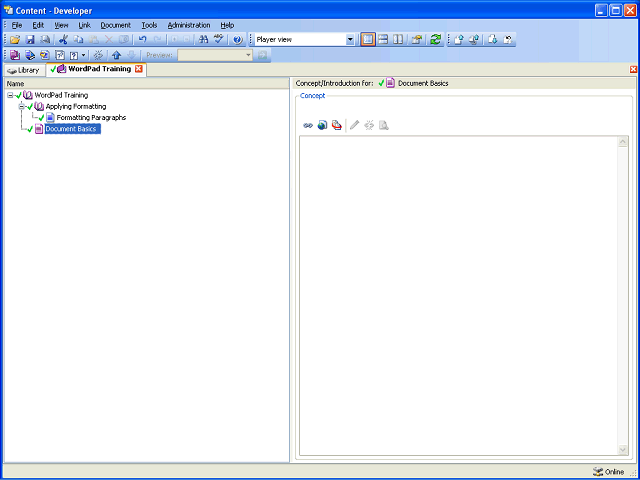Click the Cut scissors icon
Viewport: 640px width, 480px height.
tap(63, 40)
